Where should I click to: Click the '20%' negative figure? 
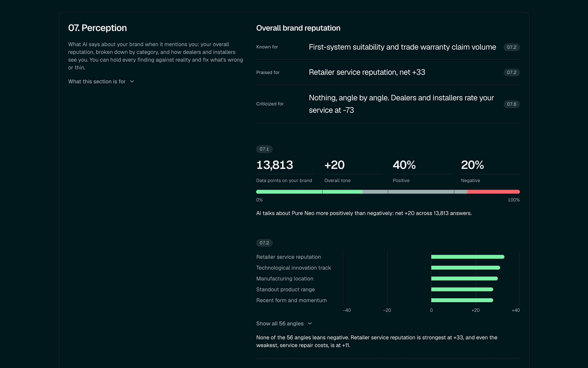pos(472,165)
